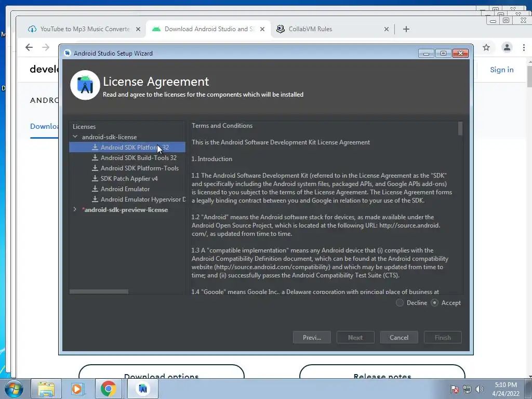This screenshot has height=399, width=532.
Task: Maximize the Android Studio Setup Wizard
Action: [x=443, y=54]
